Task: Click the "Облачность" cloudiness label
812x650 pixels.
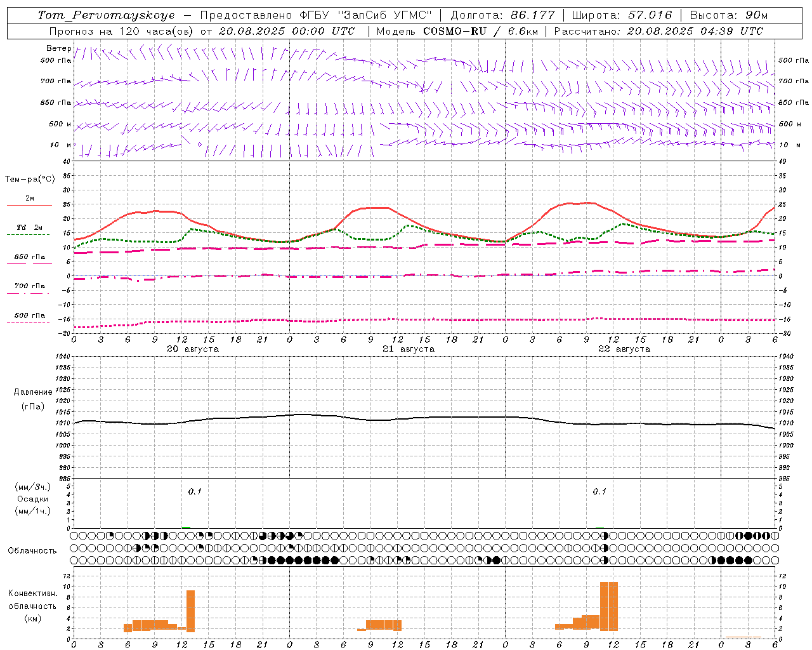Action: (32, 550)
